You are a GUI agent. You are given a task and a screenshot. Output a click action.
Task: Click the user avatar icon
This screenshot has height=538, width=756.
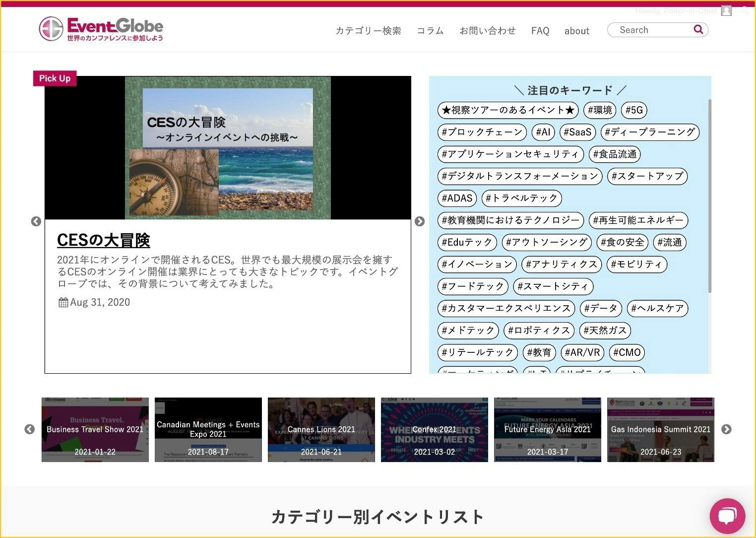tap(726, 10)
